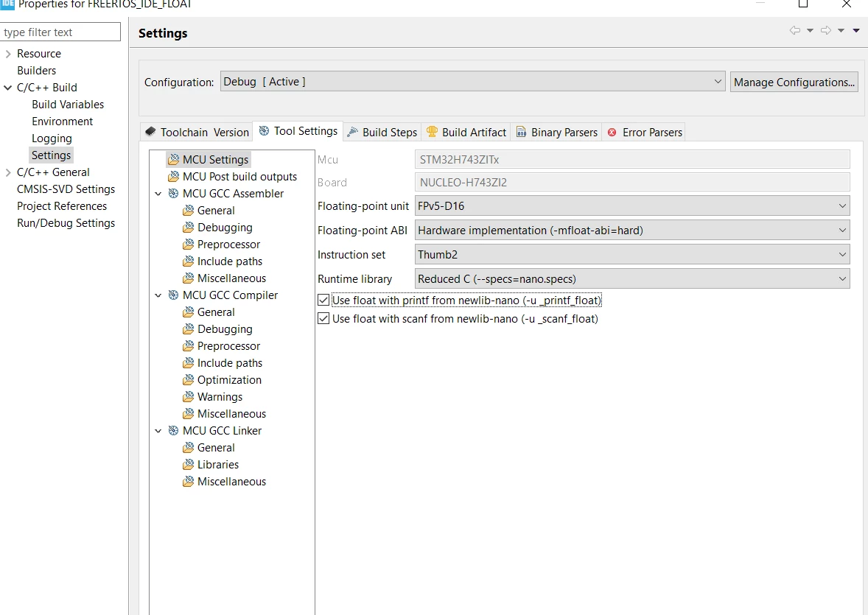Click the Error Parsers red icon

click(612, 133)
